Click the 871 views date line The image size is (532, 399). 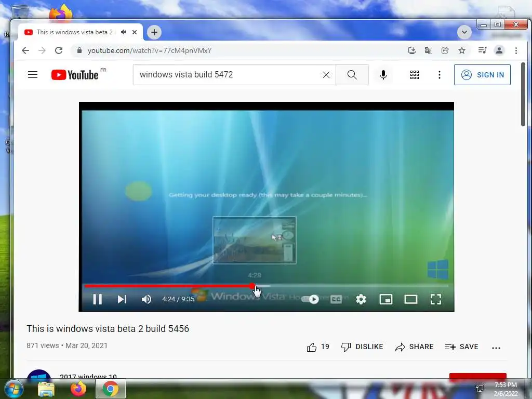tap(67, 345)
